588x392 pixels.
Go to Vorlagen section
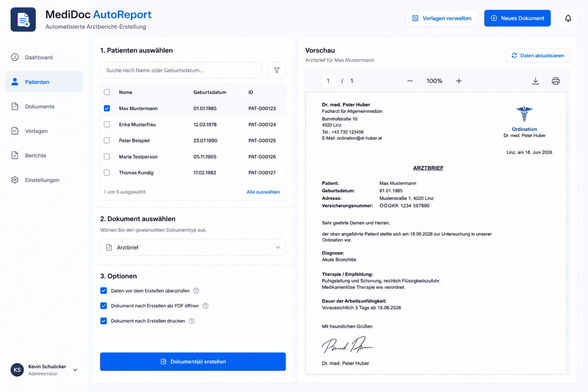[x=44, y=131]
